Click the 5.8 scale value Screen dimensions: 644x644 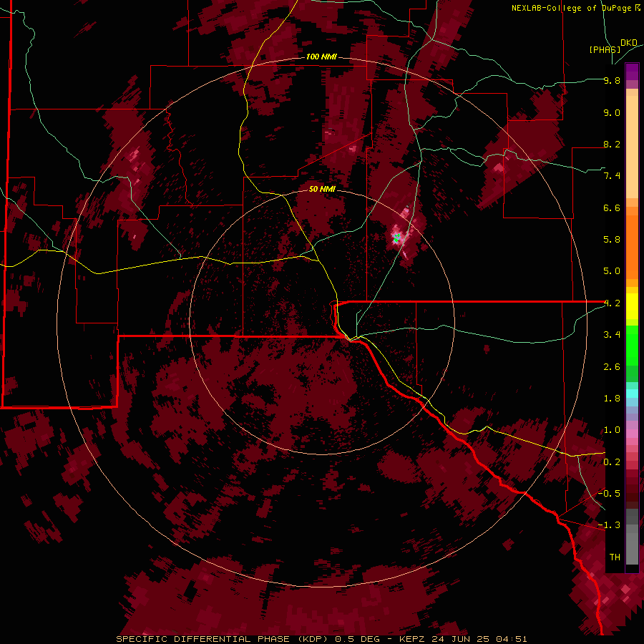612,240
